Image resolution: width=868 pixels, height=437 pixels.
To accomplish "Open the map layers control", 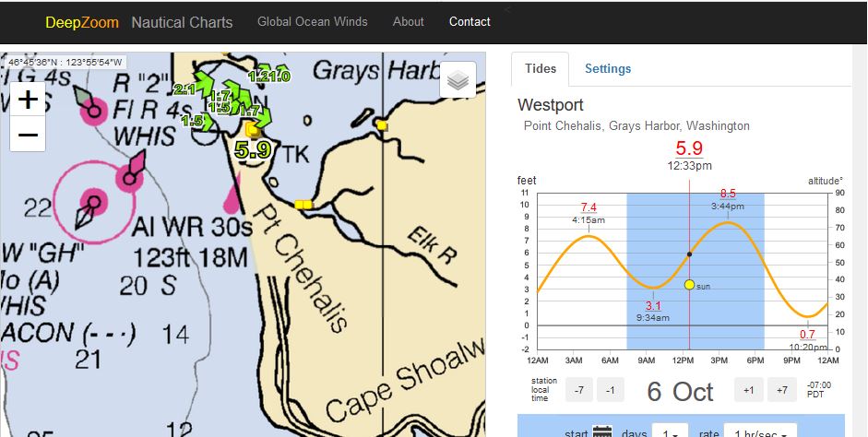I will click(458, 81).
